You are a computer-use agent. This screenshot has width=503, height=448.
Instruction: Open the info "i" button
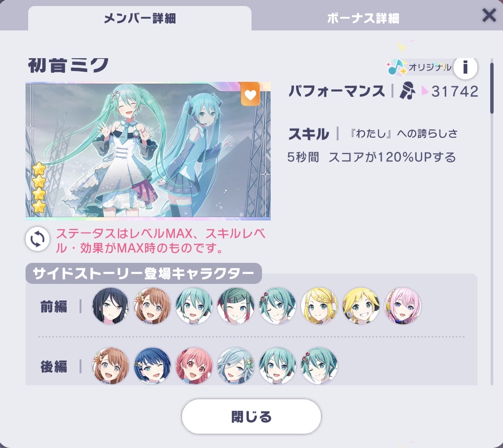465,68
